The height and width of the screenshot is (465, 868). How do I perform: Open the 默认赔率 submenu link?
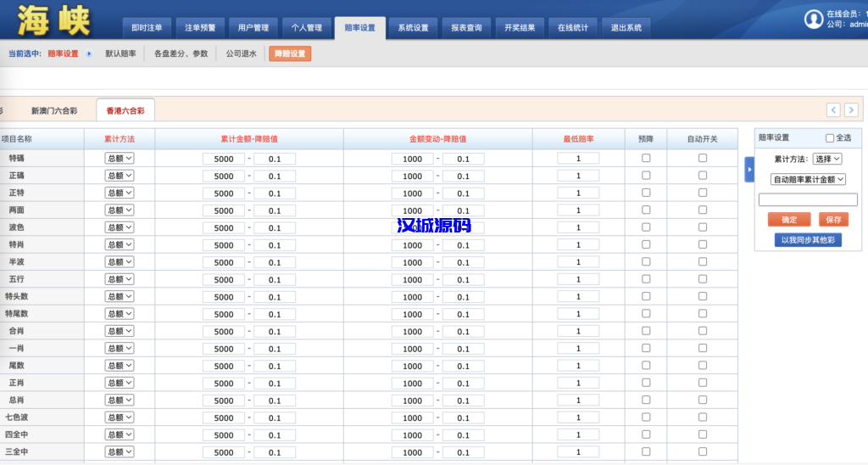tap(120, 53)
